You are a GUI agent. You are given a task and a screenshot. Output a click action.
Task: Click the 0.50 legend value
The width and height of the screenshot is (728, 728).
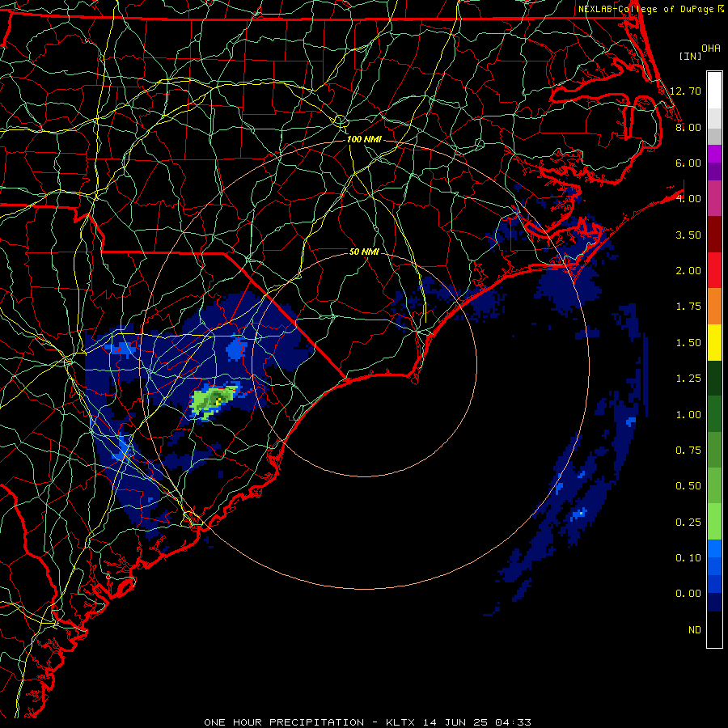688,486
